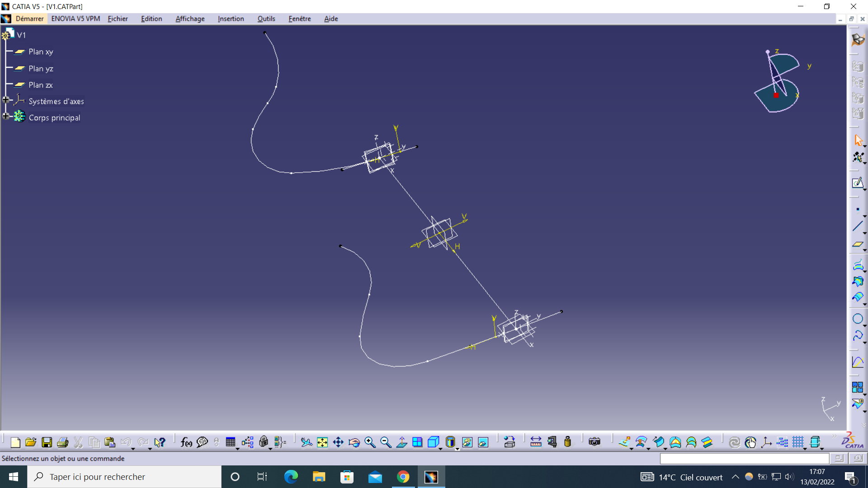Select the V1 root node
The height and width of the screenshot is (488, 868).
coord(21,35)
